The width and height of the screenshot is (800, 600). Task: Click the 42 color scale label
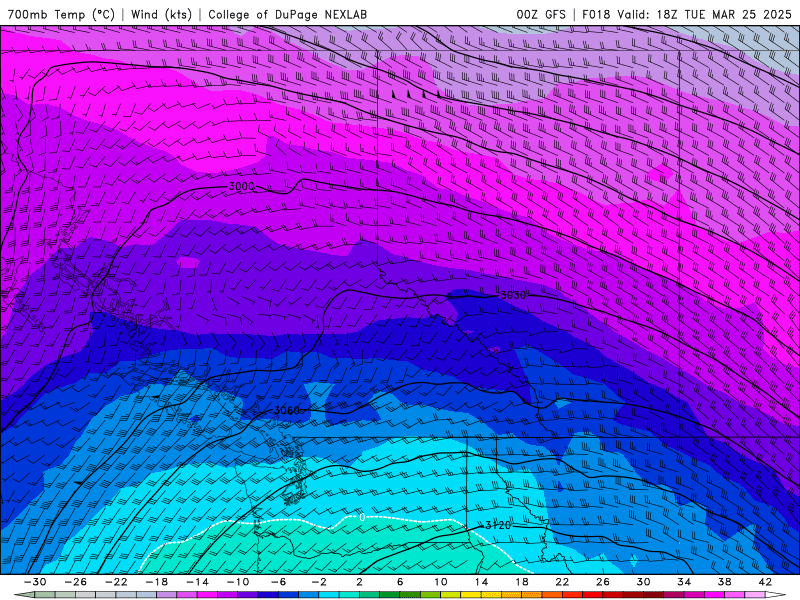(765, 582)
